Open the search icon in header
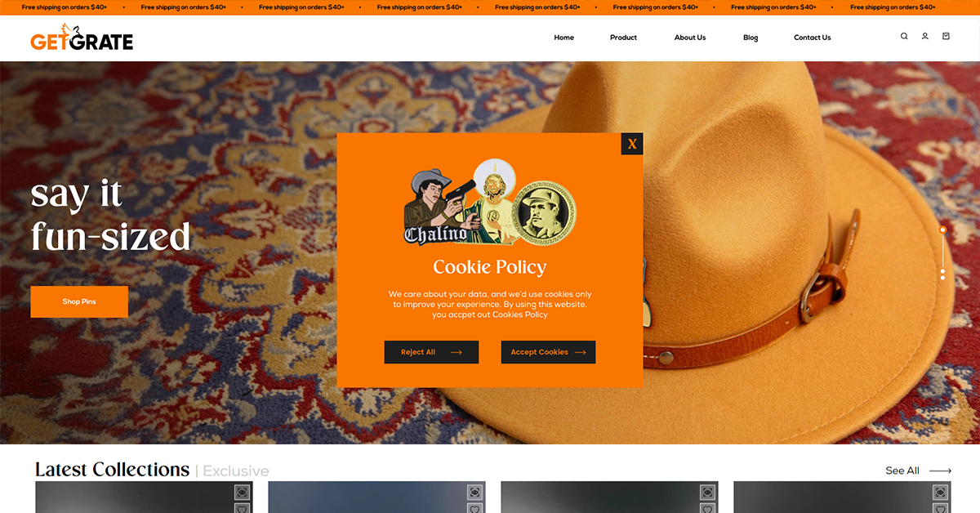Image resolution: width=980 pixels, height=513 pixels. 904,36
